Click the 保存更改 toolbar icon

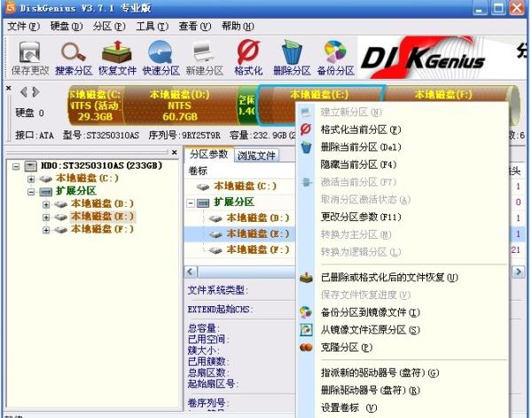(x=30, y=57)
